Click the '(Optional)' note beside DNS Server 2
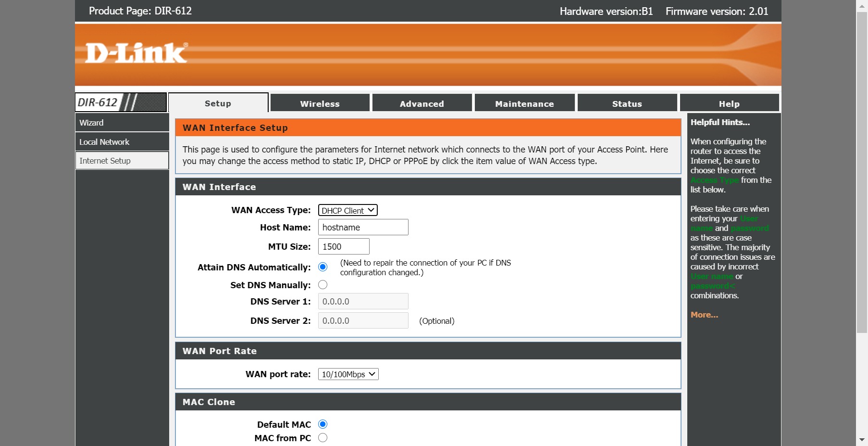 pyautogui.click(x=437, y=321)
